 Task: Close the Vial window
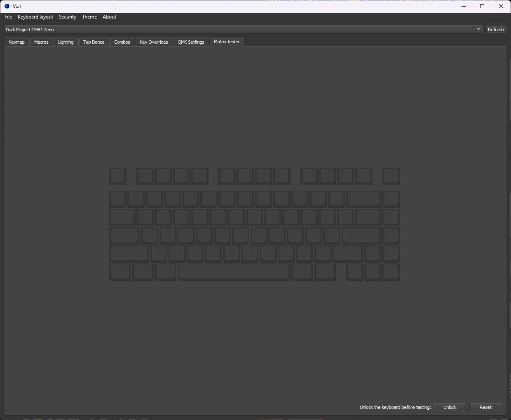[x=501, y=6]
